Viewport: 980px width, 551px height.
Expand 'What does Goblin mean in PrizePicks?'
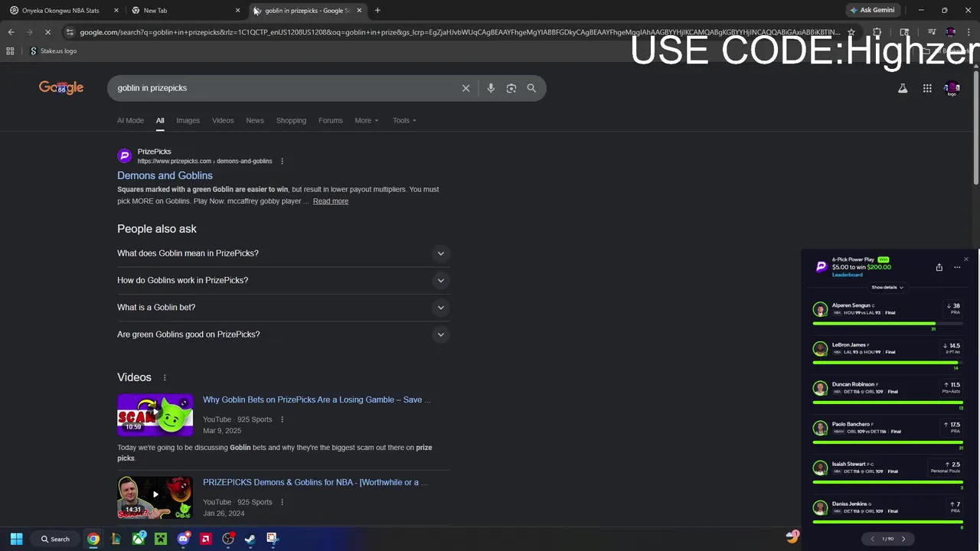tap(283, 253)
